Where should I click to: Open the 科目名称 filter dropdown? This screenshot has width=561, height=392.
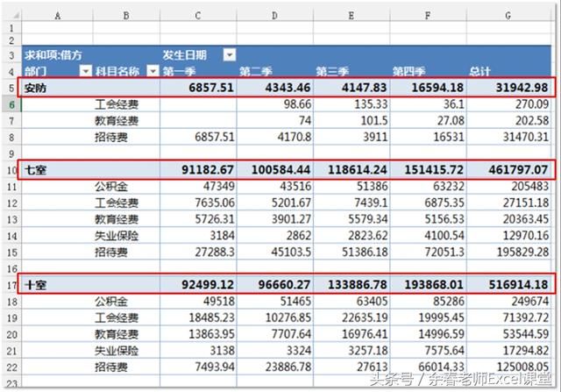(153, 71)
